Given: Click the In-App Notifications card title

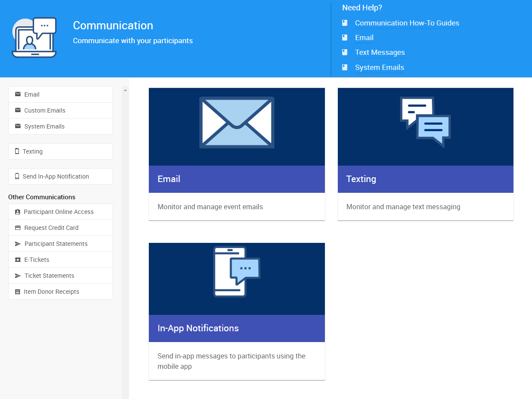Looking at the screenshot, I should click(198, 328).
